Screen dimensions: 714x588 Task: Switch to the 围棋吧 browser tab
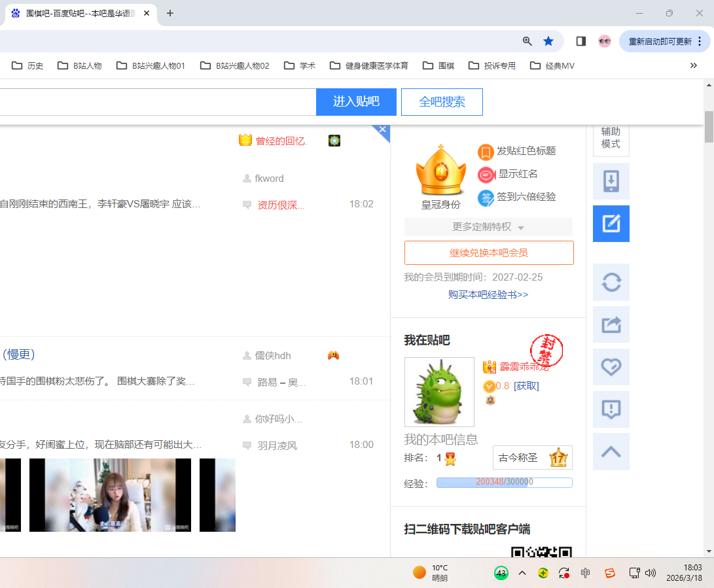click(x=79, y=13)
